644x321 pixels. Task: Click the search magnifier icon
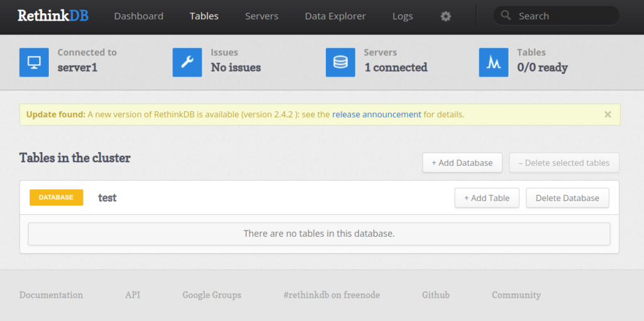[506, 16]
